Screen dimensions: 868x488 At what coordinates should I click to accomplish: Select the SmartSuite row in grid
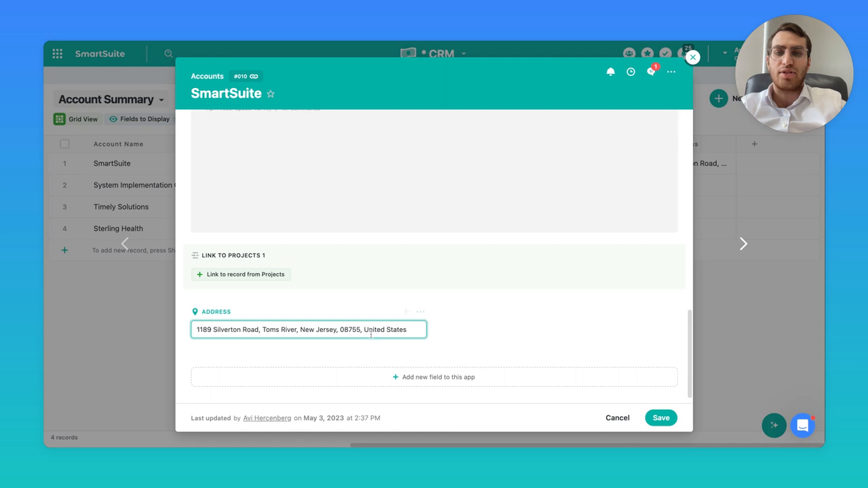(x=112, y=163)
